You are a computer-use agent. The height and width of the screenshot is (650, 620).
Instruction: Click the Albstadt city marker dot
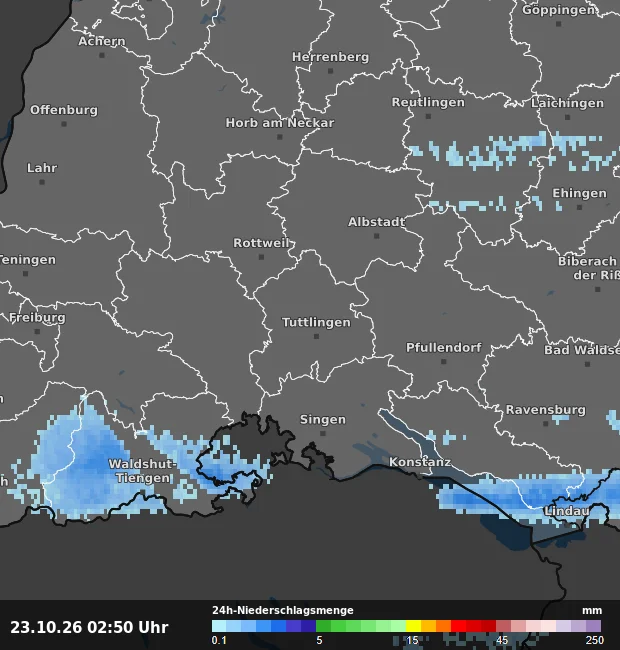[376, 236]
